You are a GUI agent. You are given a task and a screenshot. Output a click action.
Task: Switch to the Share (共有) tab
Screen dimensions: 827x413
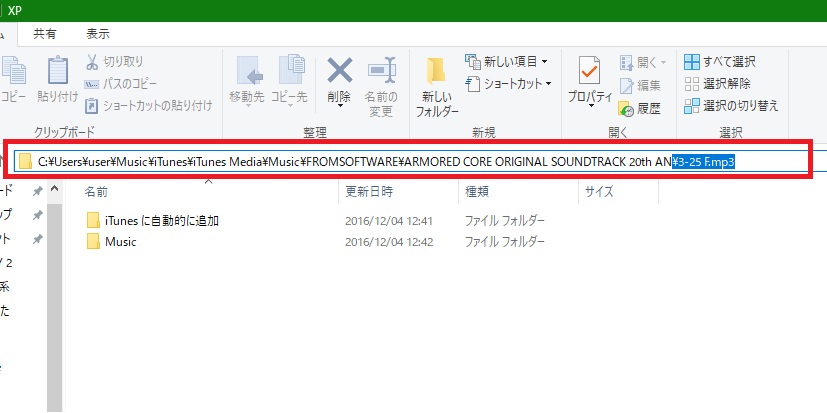click(45, 34)
